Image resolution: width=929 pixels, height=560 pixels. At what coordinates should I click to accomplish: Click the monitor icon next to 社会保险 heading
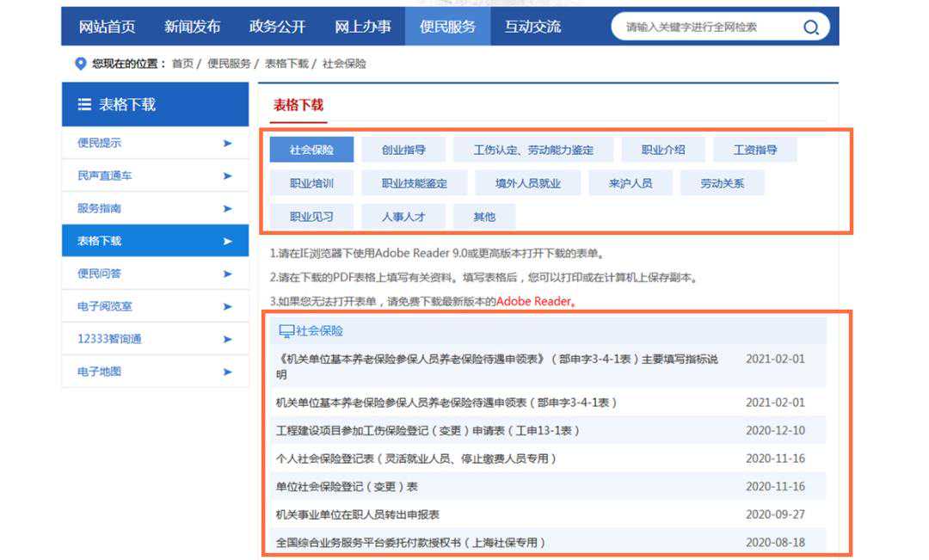pyautogui.click(x=286, y=331)
